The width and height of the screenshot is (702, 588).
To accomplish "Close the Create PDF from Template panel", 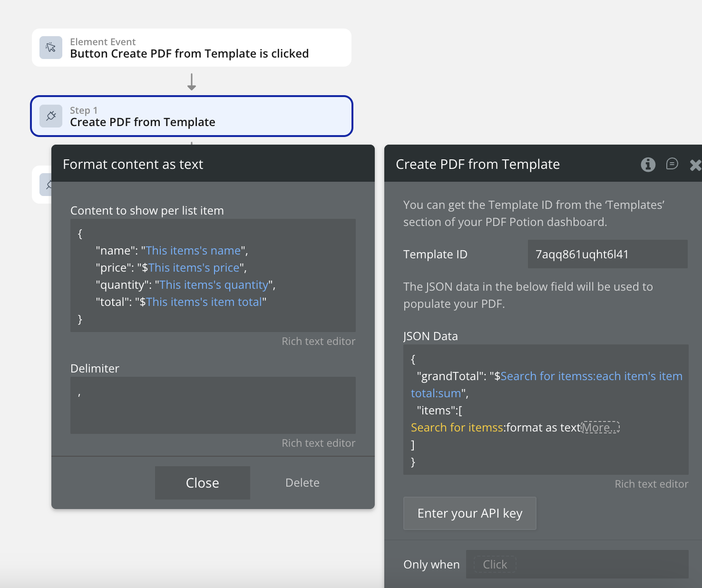I will click(695, 165).
